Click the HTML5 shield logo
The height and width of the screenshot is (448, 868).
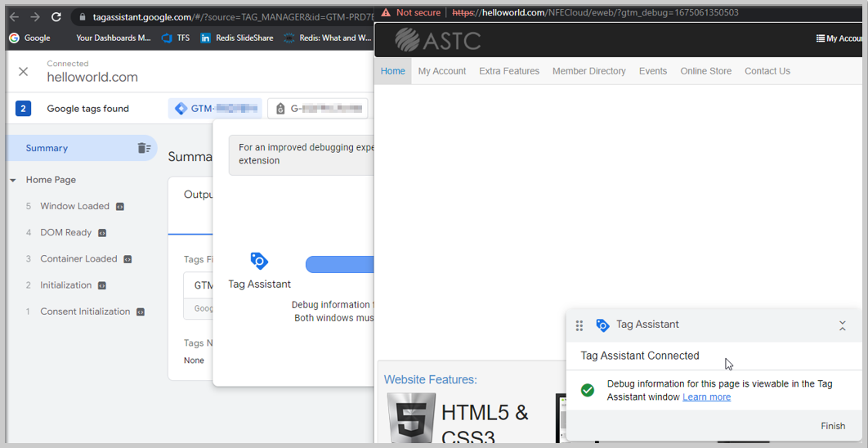pos(411,418)
